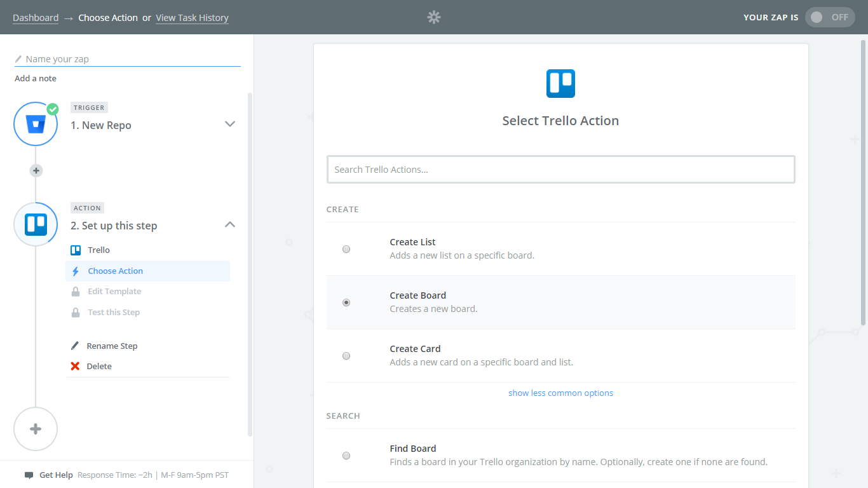Click the ACTION label badge
Viewport: 868px width, 488px height.
pyautogui.click(x=87, y=208)
